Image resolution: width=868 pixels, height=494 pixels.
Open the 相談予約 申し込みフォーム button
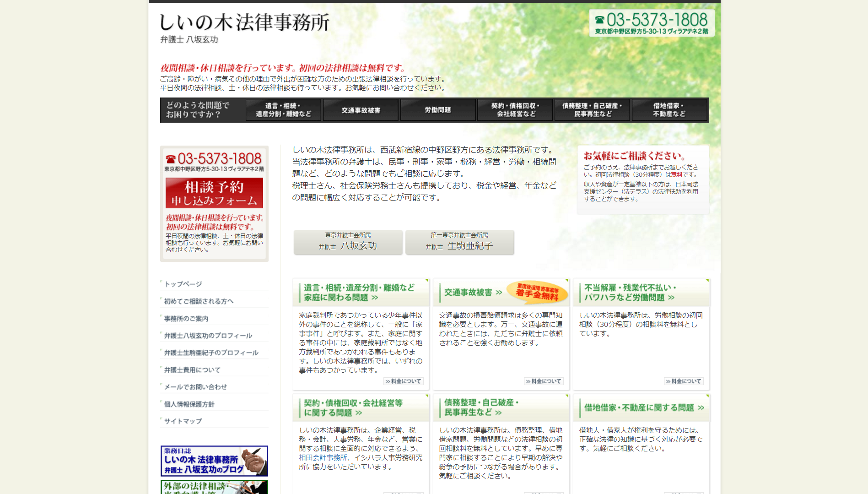(x=214, y=193)
